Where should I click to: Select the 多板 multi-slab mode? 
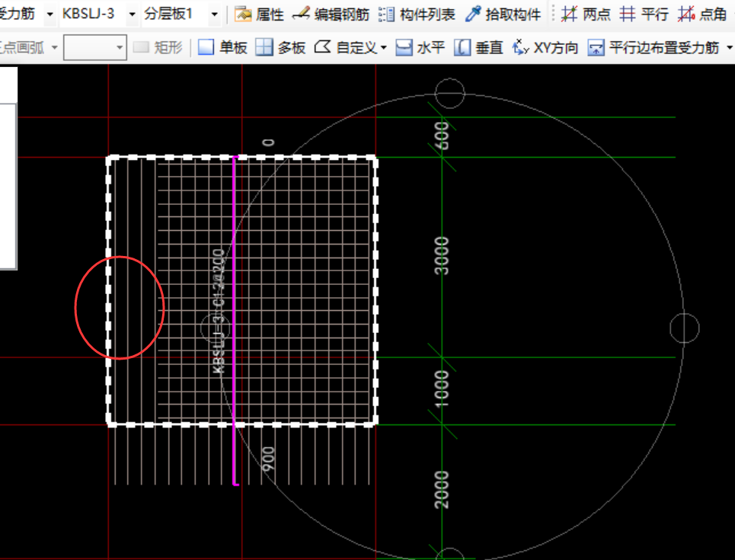(281, 47)
